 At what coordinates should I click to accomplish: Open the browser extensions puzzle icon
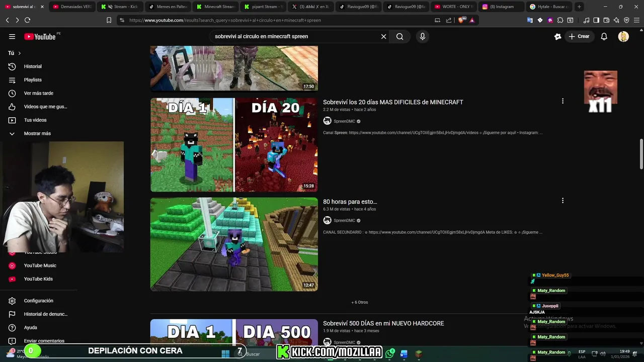click(x=560, y=20)
